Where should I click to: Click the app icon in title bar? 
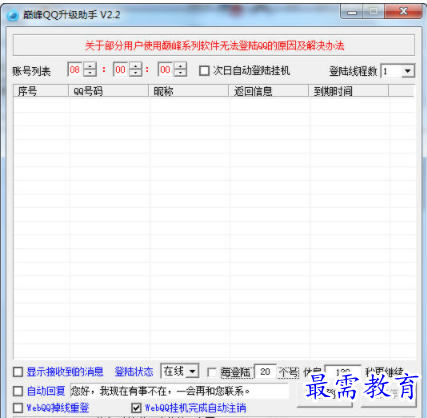click(x=13, y=15)
